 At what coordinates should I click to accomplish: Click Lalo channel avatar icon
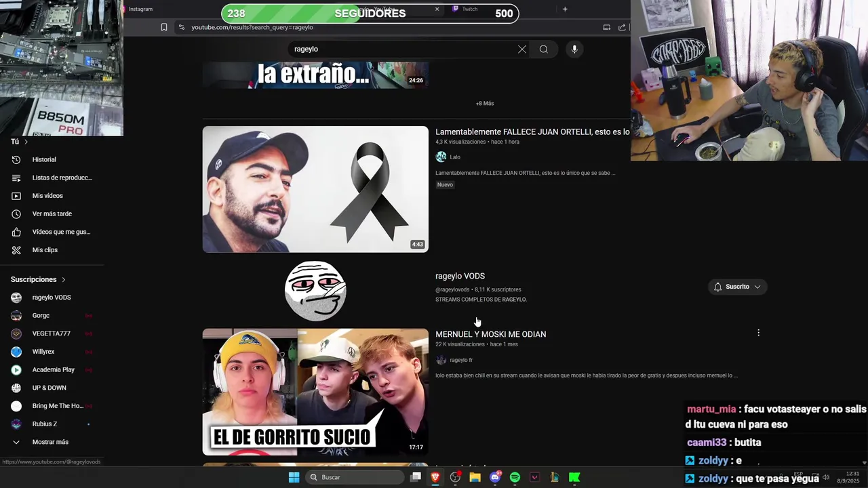click(441, 157)
